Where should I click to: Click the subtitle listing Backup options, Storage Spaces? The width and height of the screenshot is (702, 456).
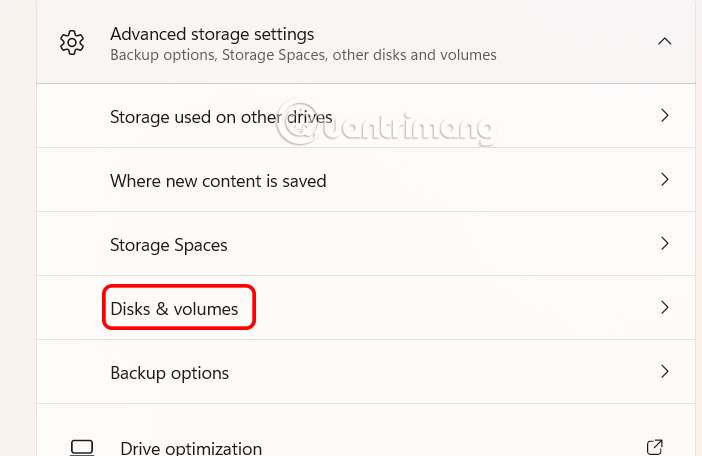302,55
